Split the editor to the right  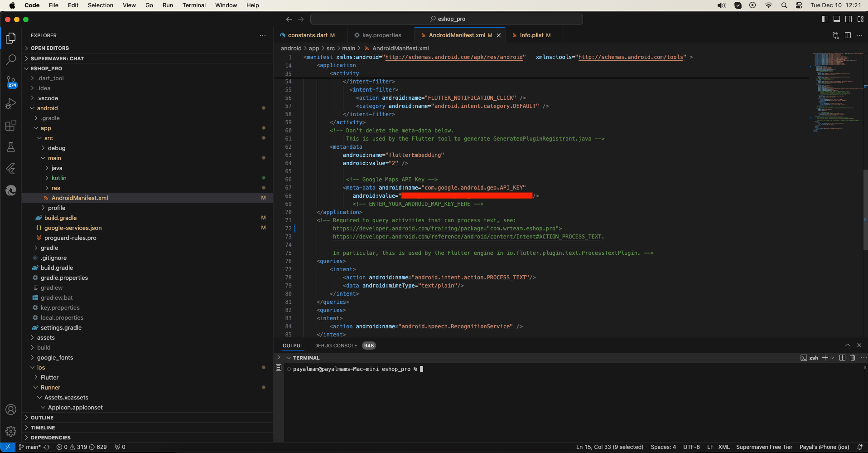[x=848, y=35]
